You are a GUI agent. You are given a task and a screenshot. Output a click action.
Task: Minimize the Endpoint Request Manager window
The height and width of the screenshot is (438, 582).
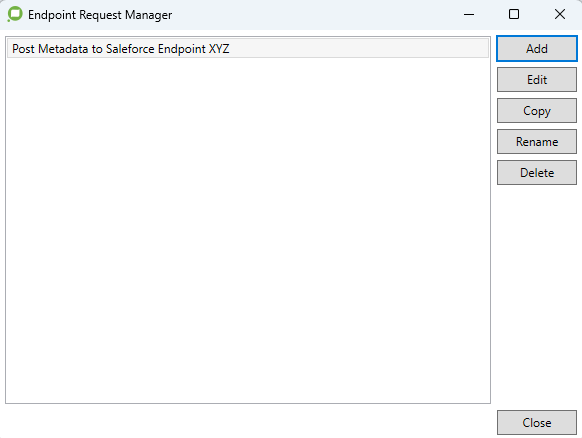coord(469,14)
